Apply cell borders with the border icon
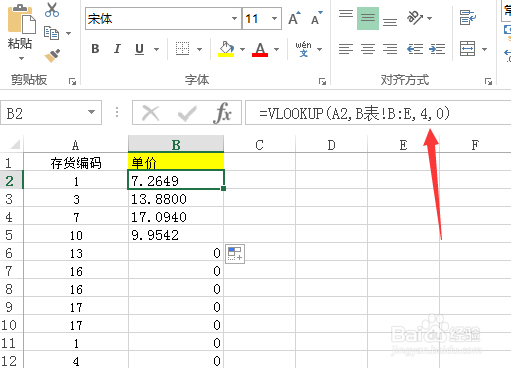Viewport: 511px width, 368px height. pos(182,49)
